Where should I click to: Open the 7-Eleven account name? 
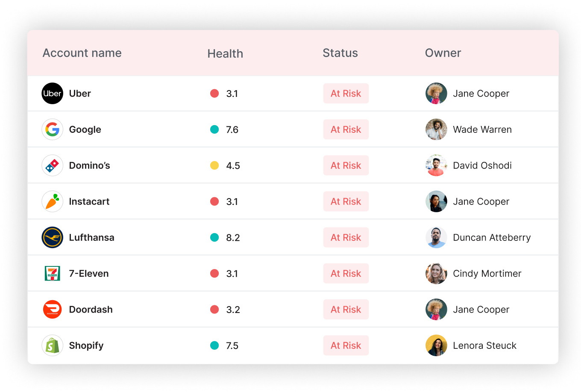coord(89,273)
